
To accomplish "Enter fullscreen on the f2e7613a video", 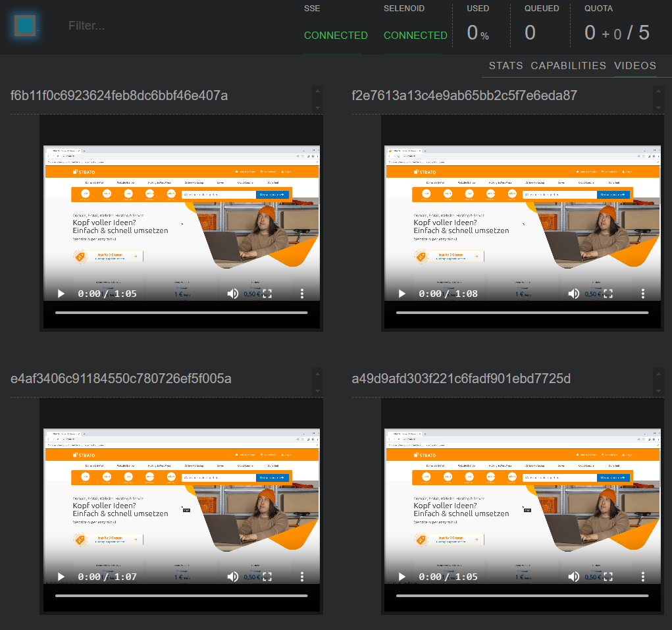I will [608, 294].
